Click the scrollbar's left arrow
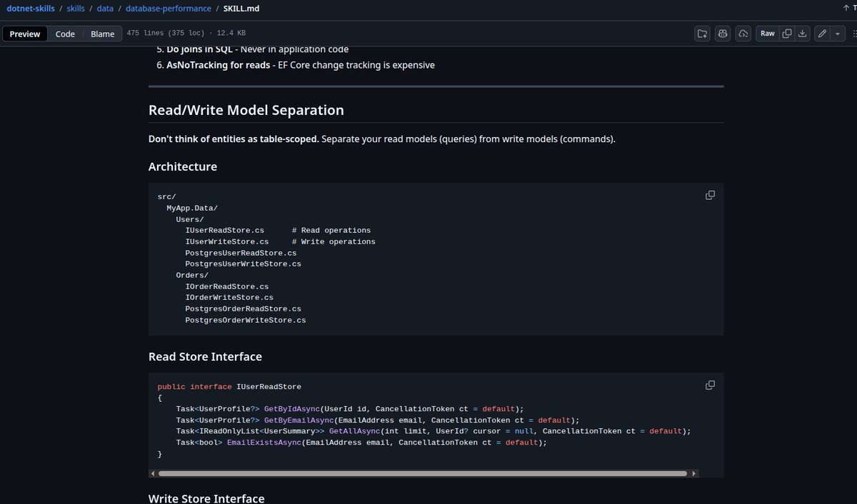Image resolution: width=857 pixels, height=504 pixels. tap(152, 473)
